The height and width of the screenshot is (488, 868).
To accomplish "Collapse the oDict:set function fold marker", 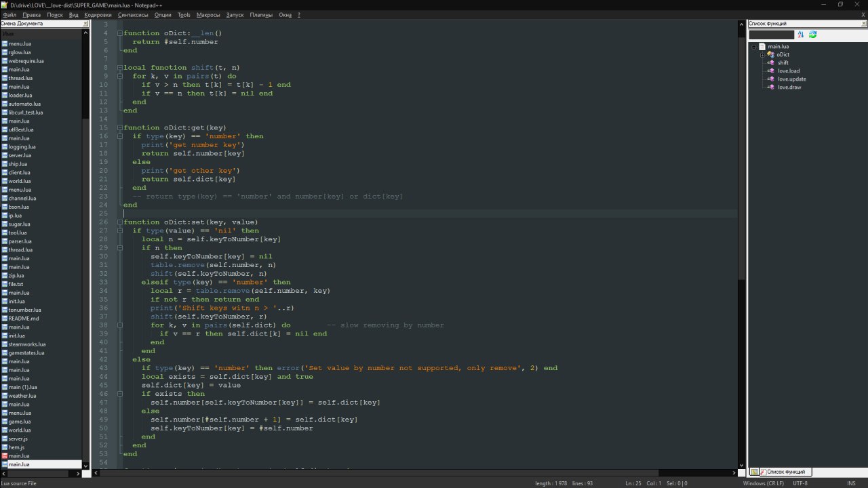I will [x=119, y=222].
